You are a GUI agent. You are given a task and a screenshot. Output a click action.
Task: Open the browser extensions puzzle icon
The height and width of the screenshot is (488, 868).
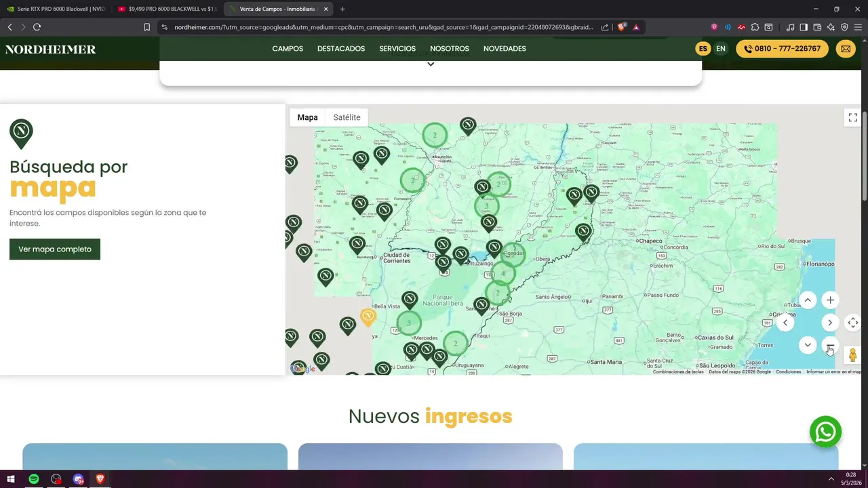click(x=755, y=27)
